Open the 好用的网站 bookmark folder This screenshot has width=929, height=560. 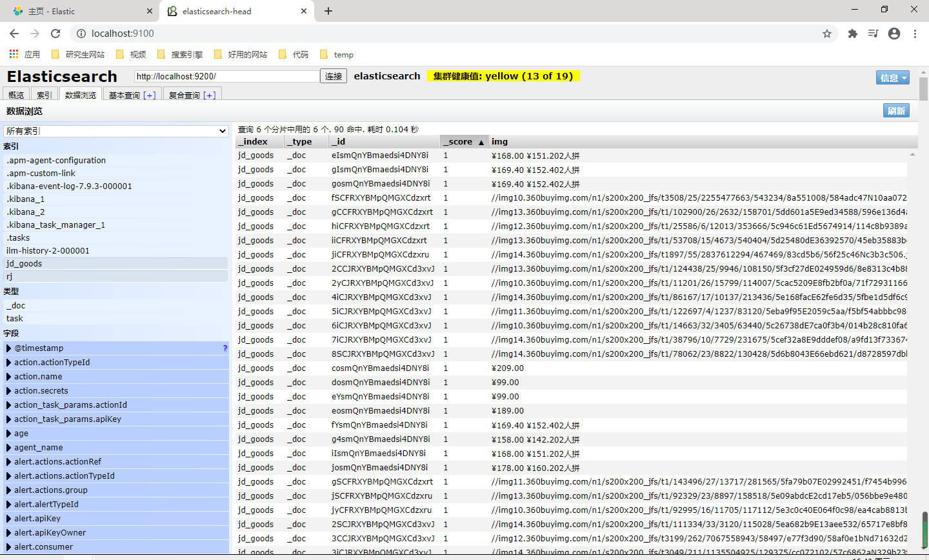tap(240, 55)
